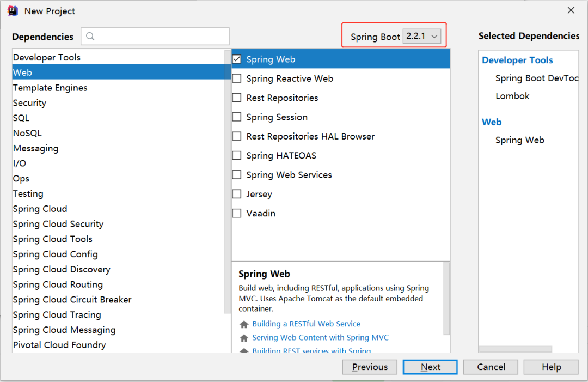Select Spring Cloud Tools category
The image size is (588, 382).
pyautogui.click(x=118, y=239)
